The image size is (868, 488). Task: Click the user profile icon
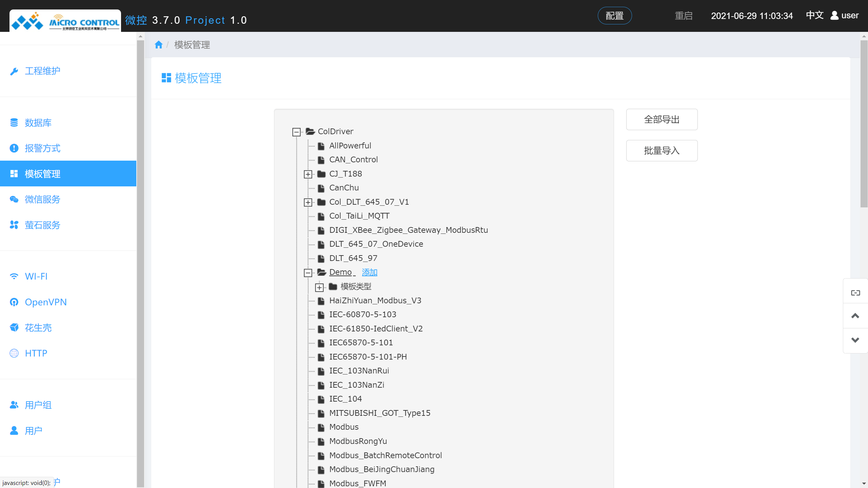pyautogui.click(x=834, y=16)
